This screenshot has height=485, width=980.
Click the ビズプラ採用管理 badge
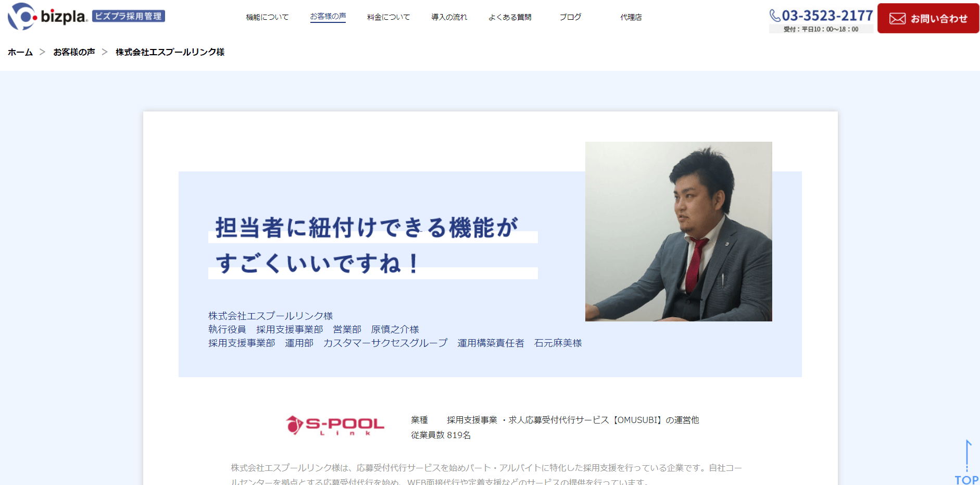(129, 16)
